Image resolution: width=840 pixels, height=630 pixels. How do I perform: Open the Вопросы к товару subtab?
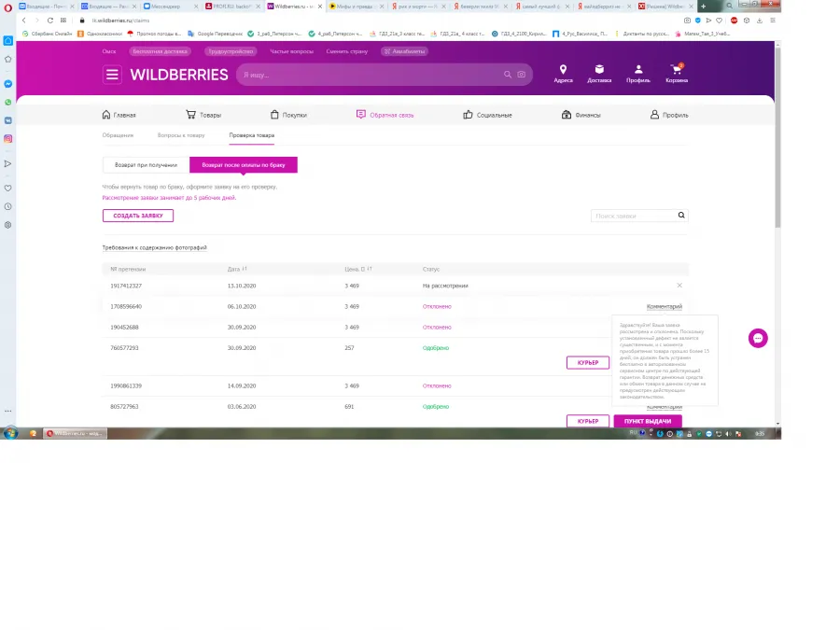pyautogui.click(x=181, y=135)
